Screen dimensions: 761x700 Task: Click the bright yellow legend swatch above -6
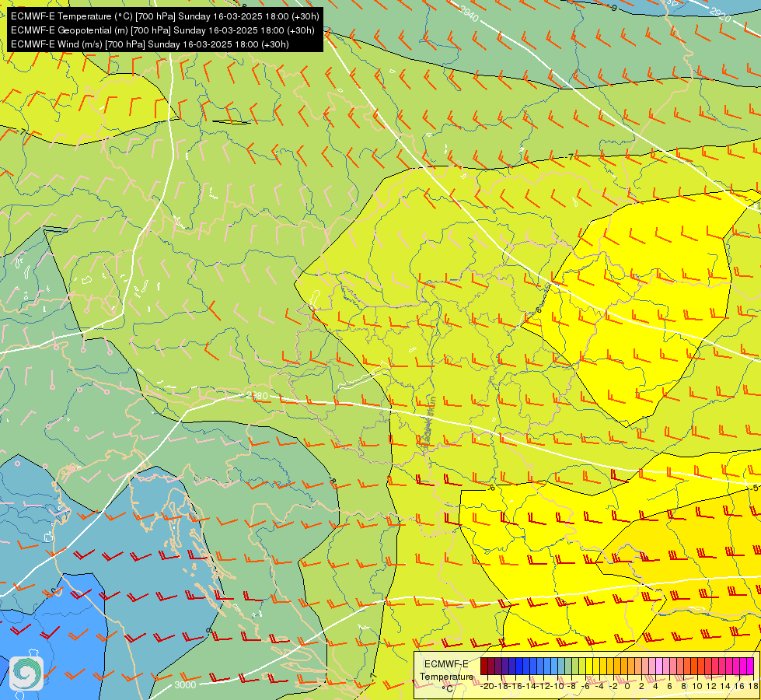click(589, 667)
